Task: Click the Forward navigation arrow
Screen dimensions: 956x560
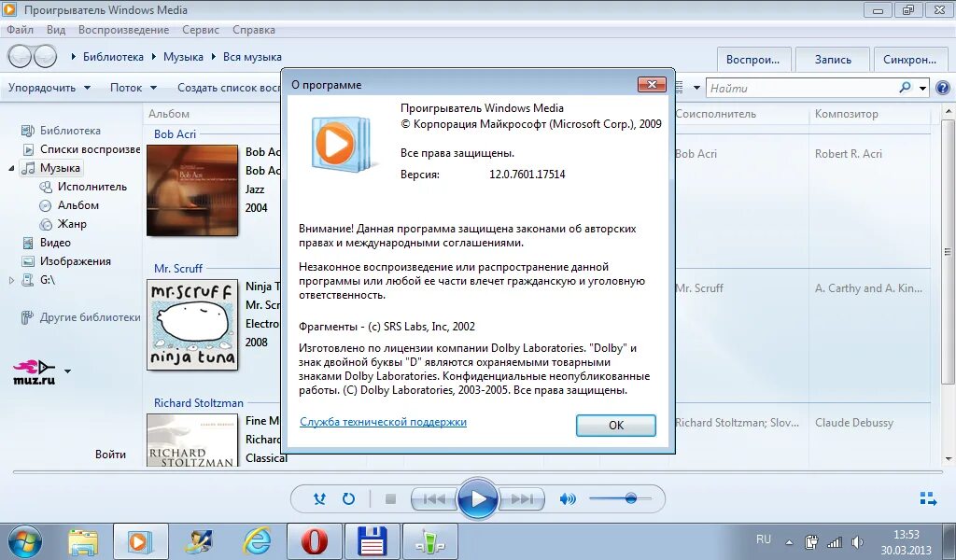Action: [45, 57]
